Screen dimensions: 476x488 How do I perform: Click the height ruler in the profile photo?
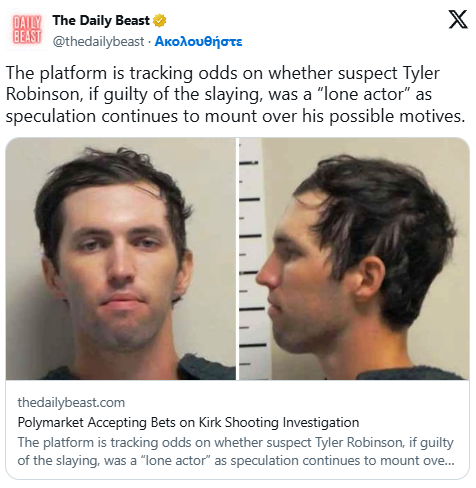pos(252,259)
